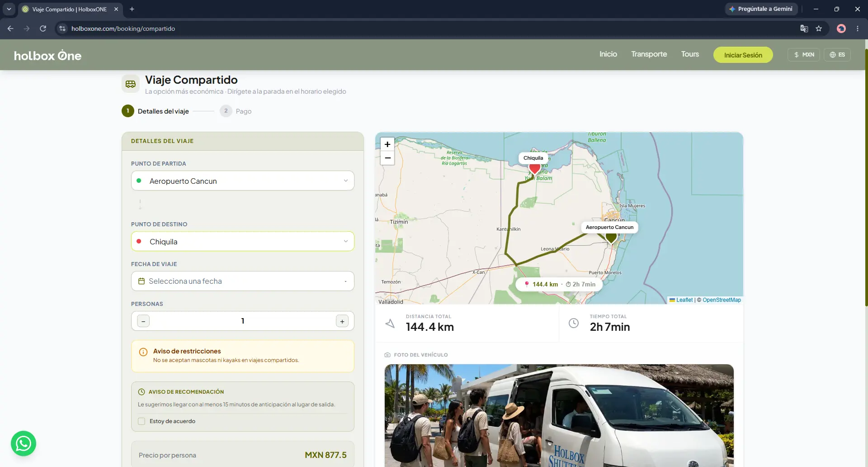Expand the Punto de Destino dropdown
Viewport: 868px width, 467px height.
coord(243,241)
